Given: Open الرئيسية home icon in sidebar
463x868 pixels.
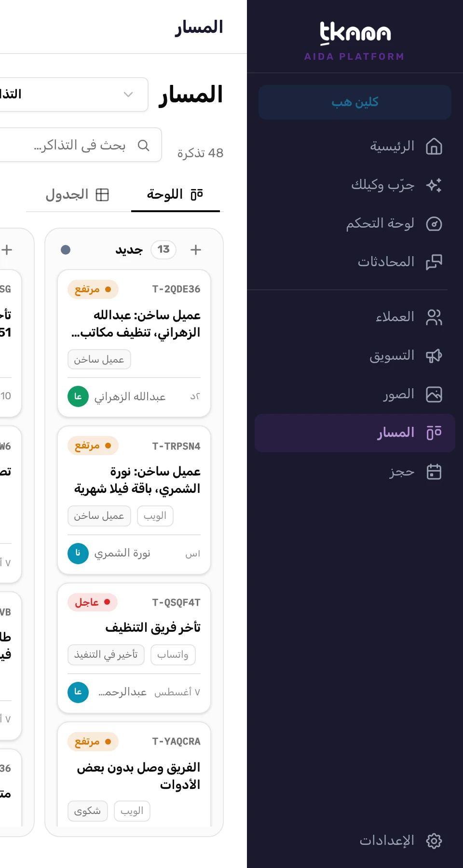Looking at the screenshot, I should click(x=434, y=146).
